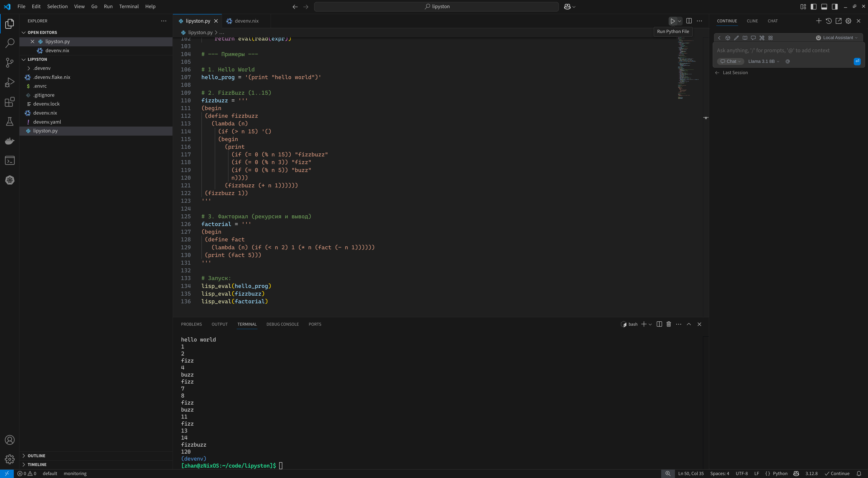Toggle the primary sidebar layout button
868x478 pixels.
point(814,6)
